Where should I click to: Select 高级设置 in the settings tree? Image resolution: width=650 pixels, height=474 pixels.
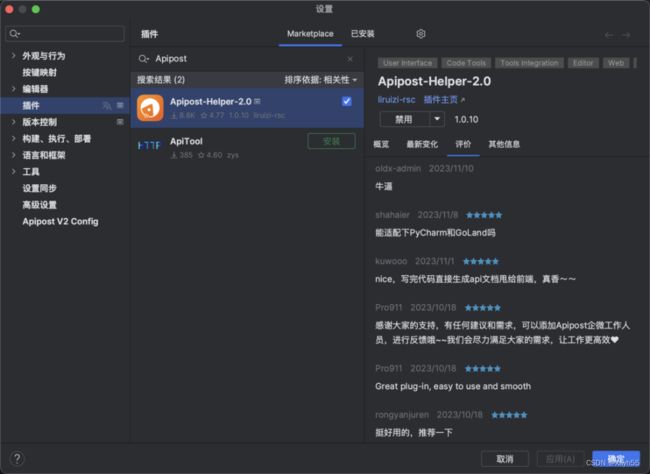pos(39,204)
